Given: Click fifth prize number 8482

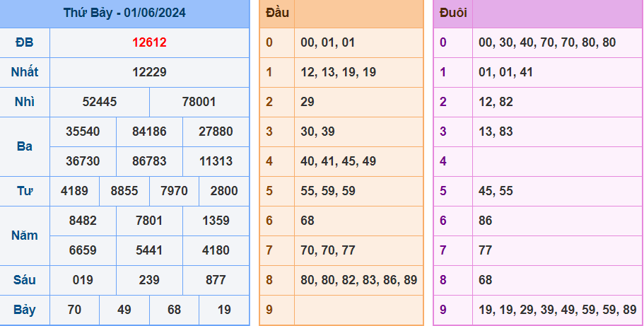Looking at the screenshot, I should [x=83, y=221].
